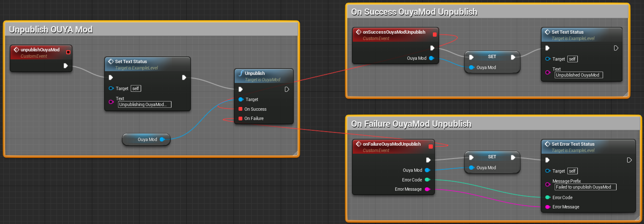This screenshot has height=224, width=644.
Task: Click Error Code input pin on Set Error Text Status
Action: coord(547,197)
